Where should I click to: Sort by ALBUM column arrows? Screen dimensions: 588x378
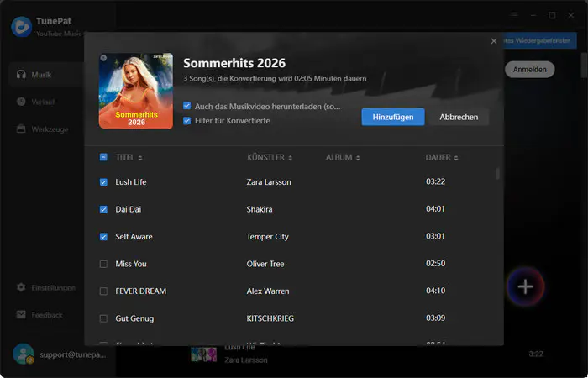point(358,158)
